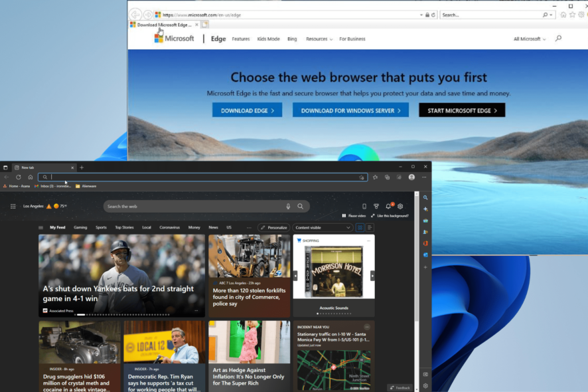Click the search magnifier on Microsoft site header
Viewport: 588px width, 392px height.
tap(558, 39)
